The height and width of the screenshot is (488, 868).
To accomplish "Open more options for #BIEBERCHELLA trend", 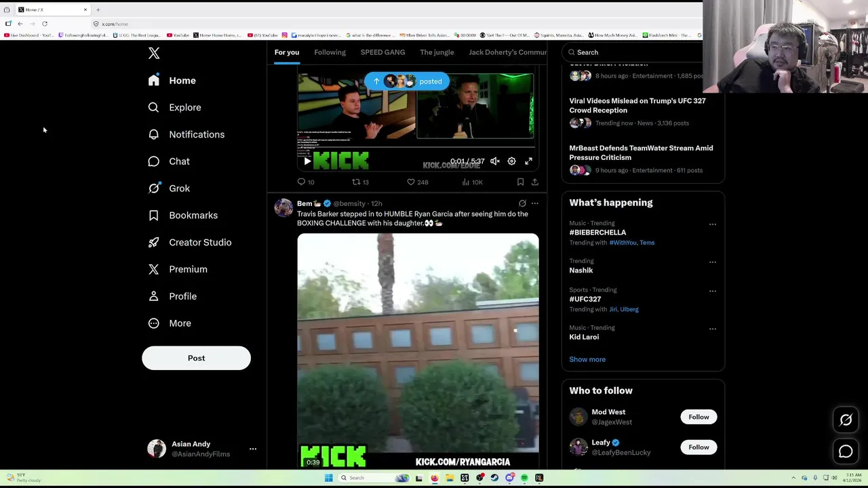I will click(x=713, y=224).
